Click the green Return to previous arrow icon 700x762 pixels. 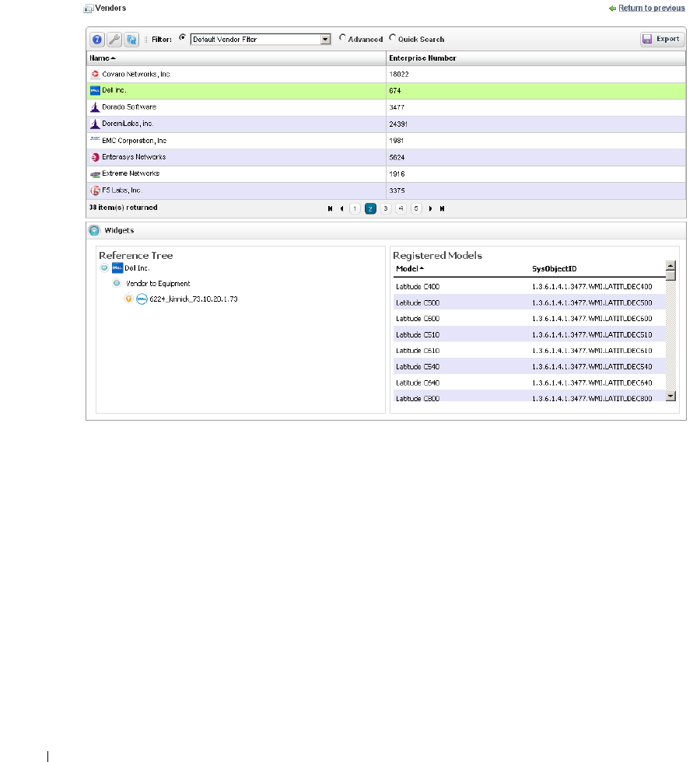(x=613, y=9)
